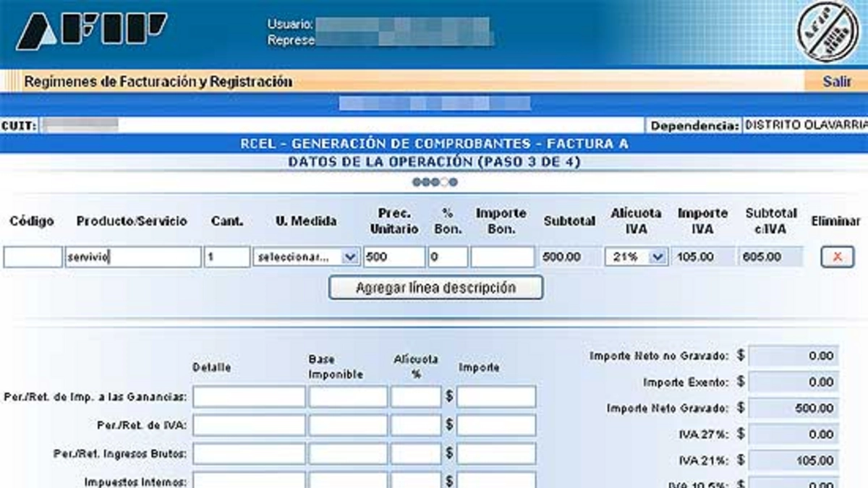Click the Importe Neto Gravado 500.00 field
This screenshot has height=488, width=868.
[793, 408]
